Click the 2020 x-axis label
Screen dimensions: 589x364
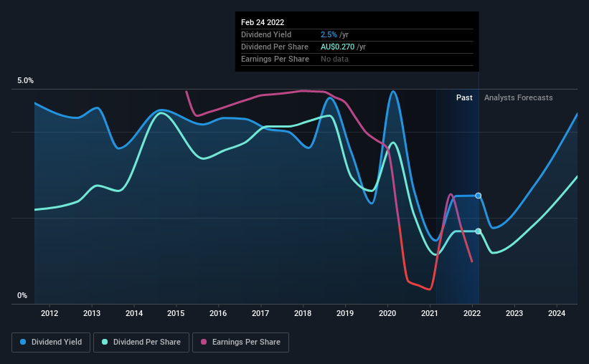tap(387, 313)
